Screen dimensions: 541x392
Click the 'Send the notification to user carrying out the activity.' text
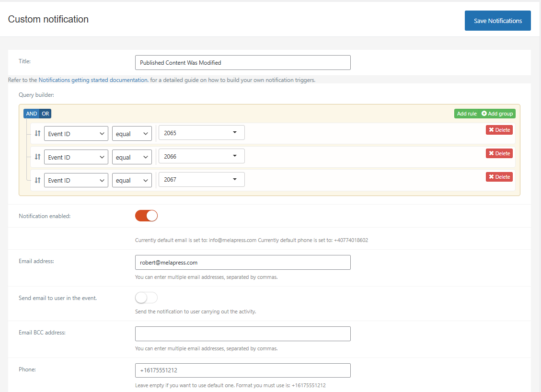196,311
